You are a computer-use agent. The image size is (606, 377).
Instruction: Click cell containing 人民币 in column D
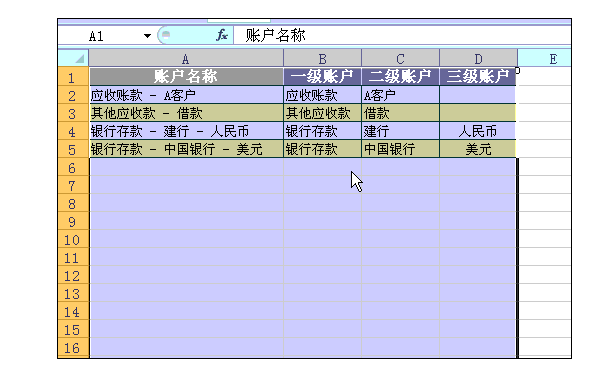pos(478,131)
